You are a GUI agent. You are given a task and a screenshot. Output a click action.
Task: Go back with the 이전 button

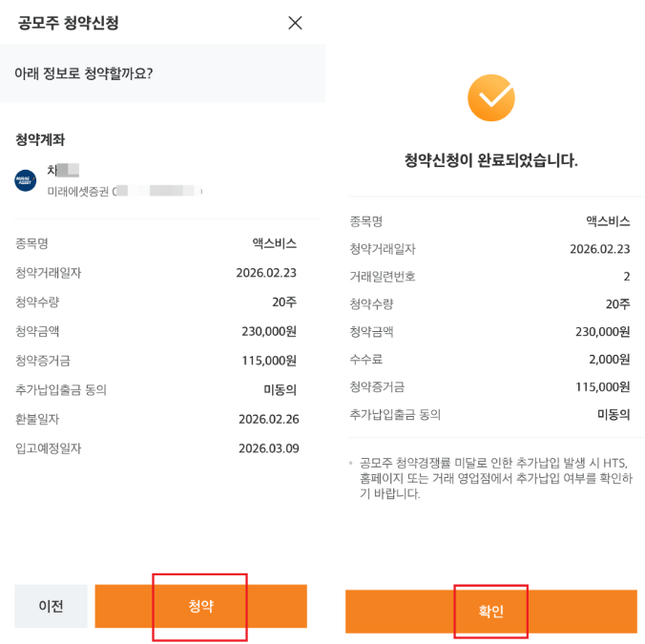(x=51, y=606)
